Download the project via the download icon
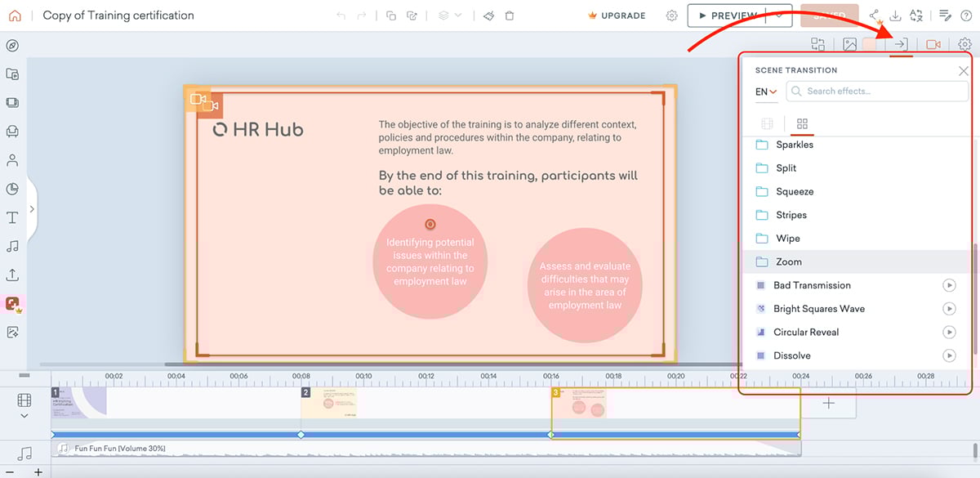Image resolution: width=980 pixels, height=478 pixels. pos(894,15)
